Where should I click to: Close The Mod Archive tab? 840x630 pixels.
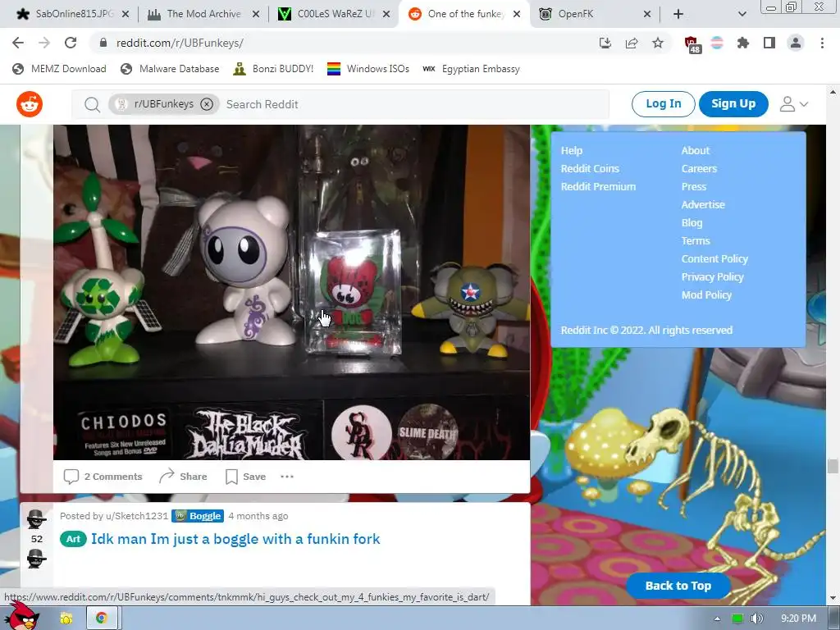click(256, 14)
